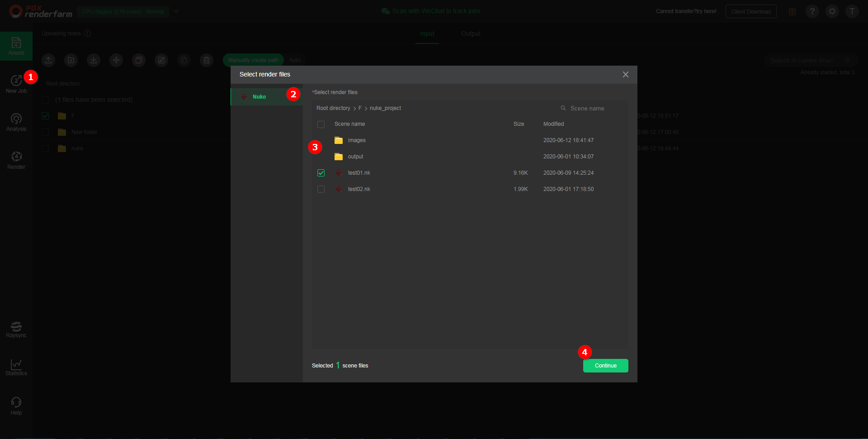
Task: Click Scan with WeChat to track jobs
Action: (x=436, y=11)
